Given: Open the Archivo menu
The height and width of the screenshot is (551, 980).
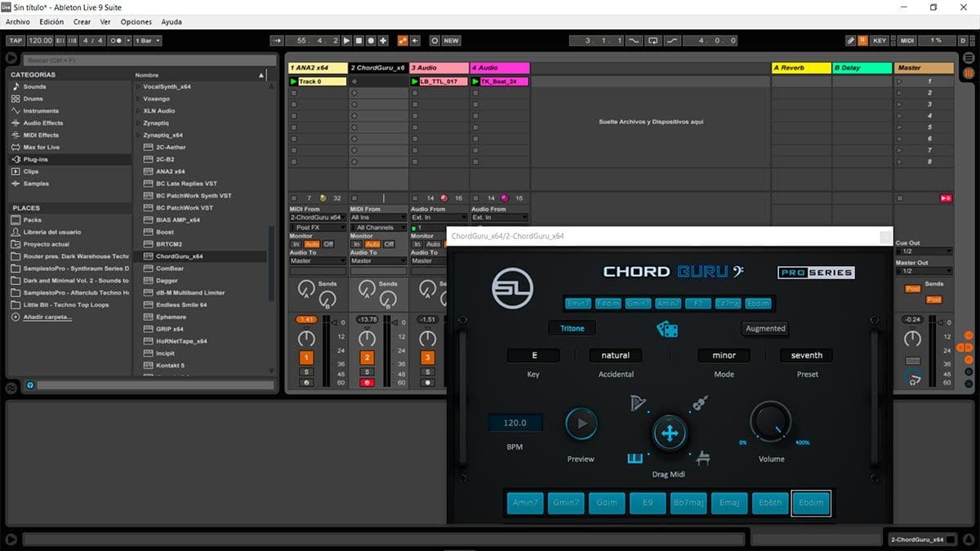Looking at the screenshot, I should point(17,22).
